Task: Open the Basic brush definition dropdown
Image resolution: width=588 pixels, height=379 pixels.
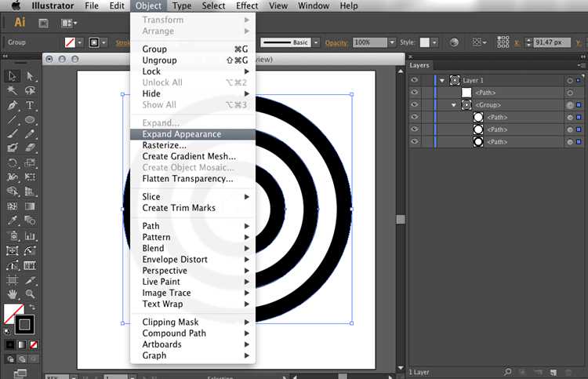Action: click(x=316, y=42)
